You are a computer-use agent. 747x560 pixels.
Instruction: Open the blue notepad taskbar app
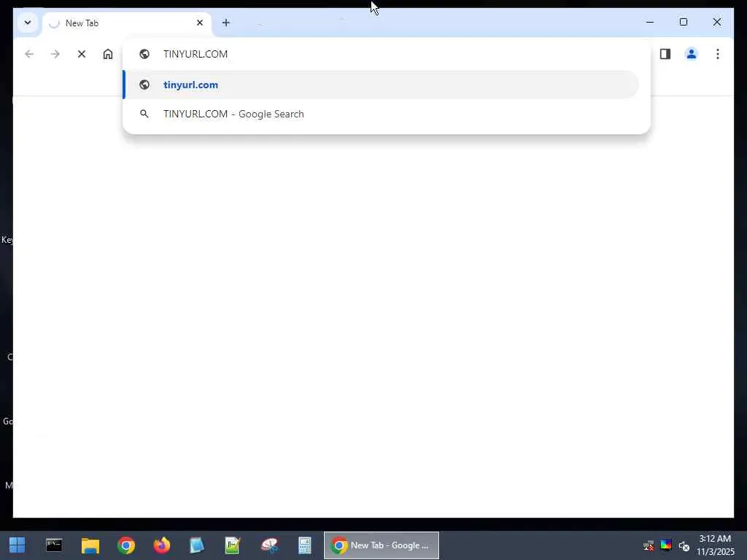pos(197,545)
